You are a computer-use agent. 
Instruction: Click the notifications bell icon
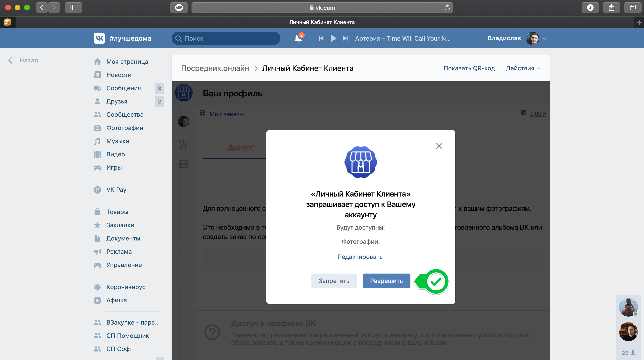(x=298, y=39)
